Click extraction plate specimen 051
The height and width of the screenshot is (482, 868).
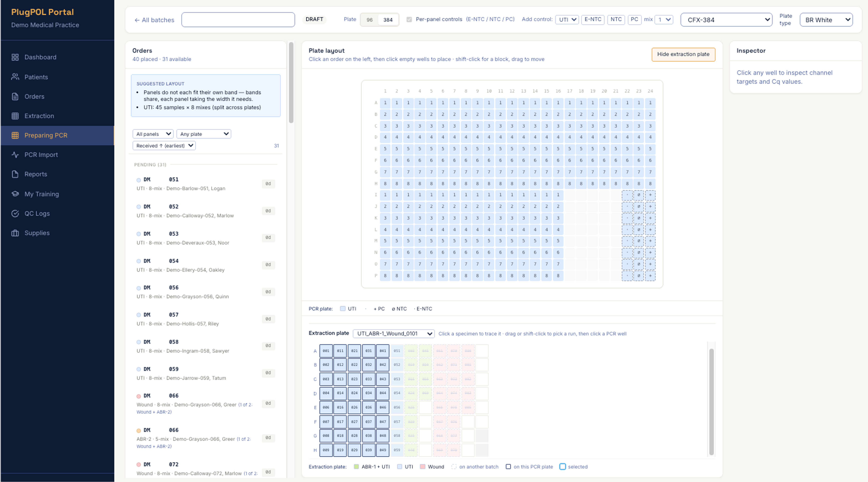[397, 351]
